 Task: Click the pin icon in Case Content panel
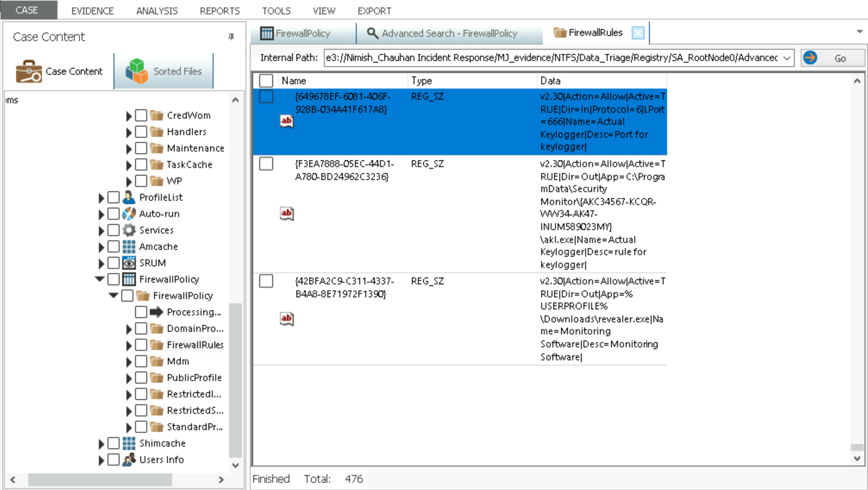(231, 37)
